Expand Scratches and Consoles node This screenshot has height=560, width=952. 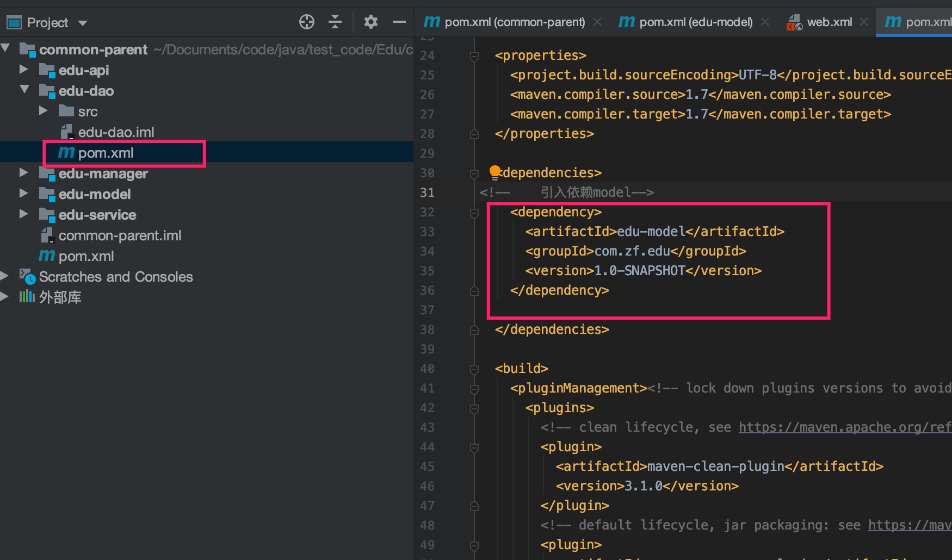(4, 276)
